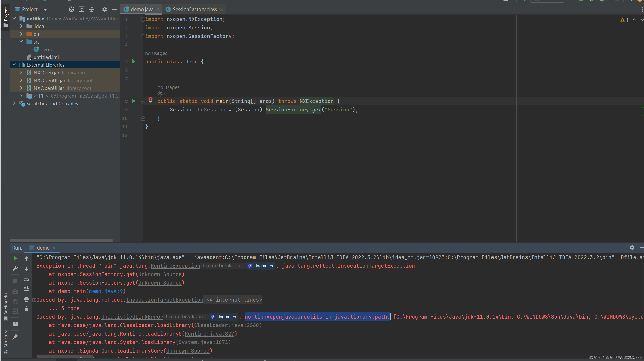This screenshot has width=644, height=361.
Task: Expand the JDK 11 library node
Action: click(x=21, y=96)
